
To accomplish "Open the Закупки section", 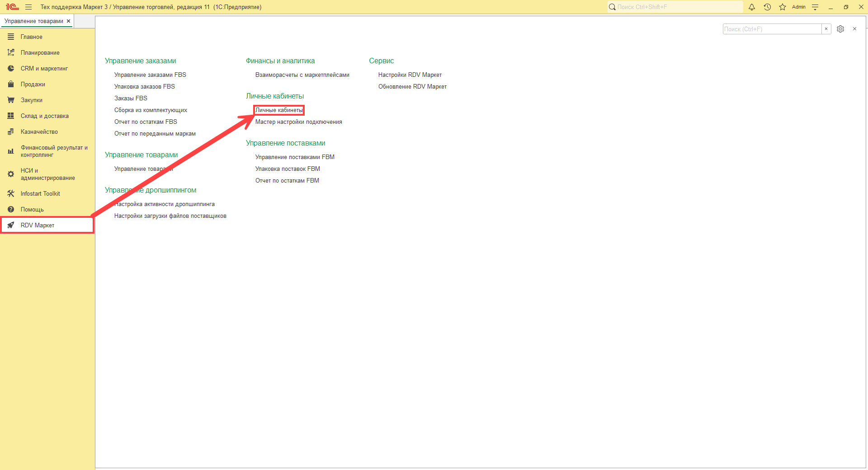I will [x=47, y=100].
